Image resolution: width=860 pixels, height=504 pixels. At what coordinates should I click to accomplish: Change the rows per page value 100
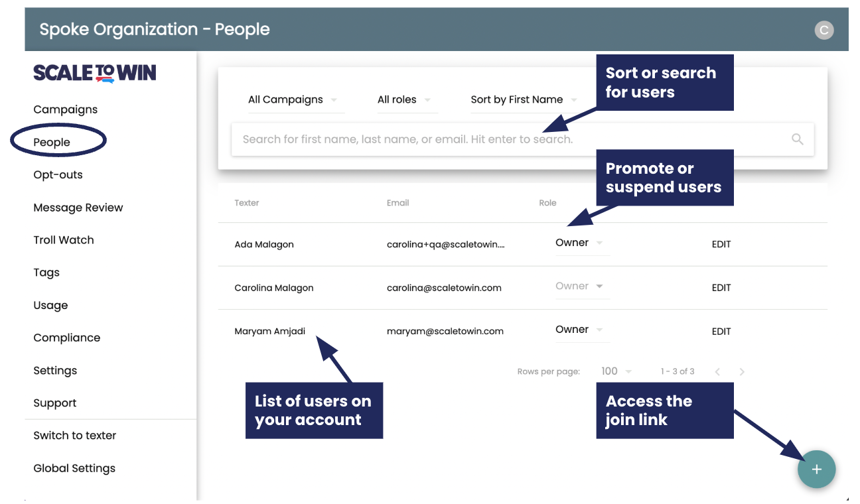point(616,371)
